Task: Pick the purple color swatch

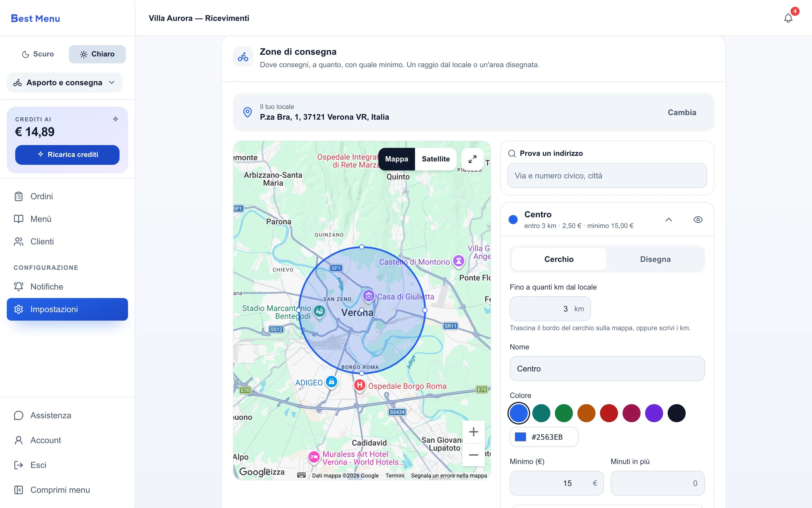Action: 654,413
